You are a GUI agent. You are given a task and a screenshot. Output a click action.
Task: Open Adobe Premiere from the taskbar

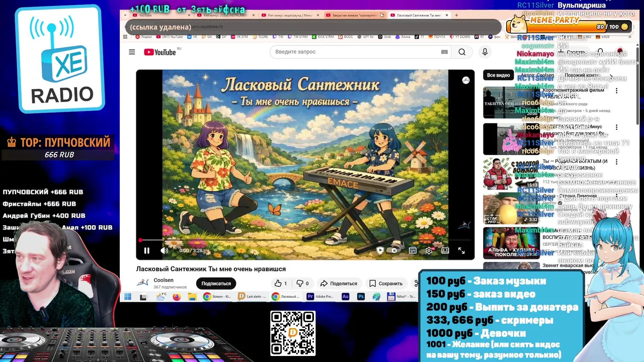click(x=320, y=297)
